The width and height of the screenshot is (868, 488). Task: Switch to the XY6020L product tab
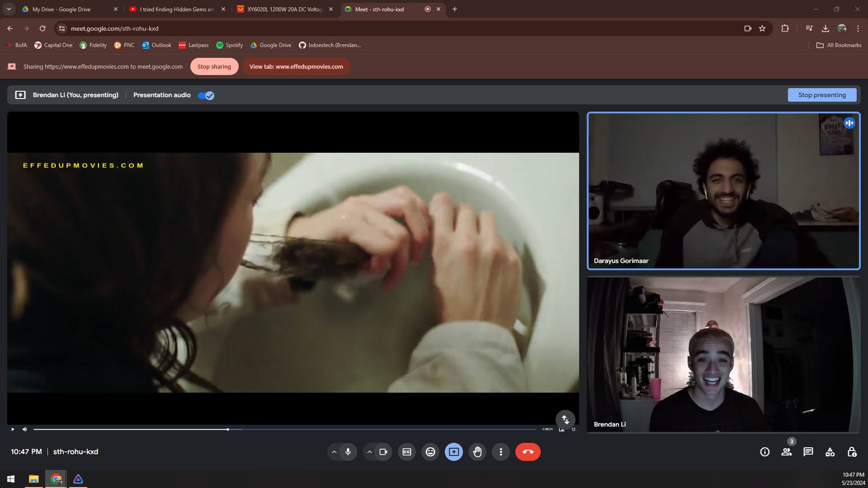click(284, 9)
